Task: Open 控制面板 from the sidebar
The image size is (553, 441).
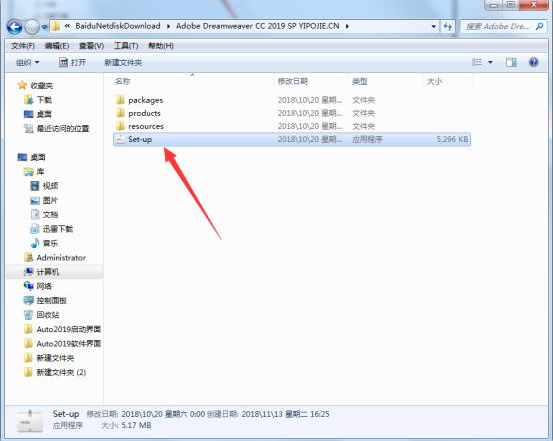Action: click(45, 301)
